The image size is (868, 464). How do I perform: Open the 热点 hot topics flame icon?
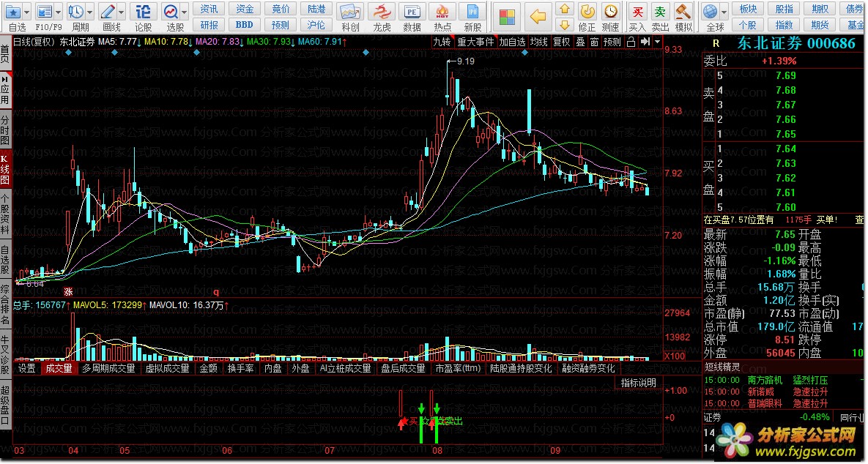[x=442, y=12]
